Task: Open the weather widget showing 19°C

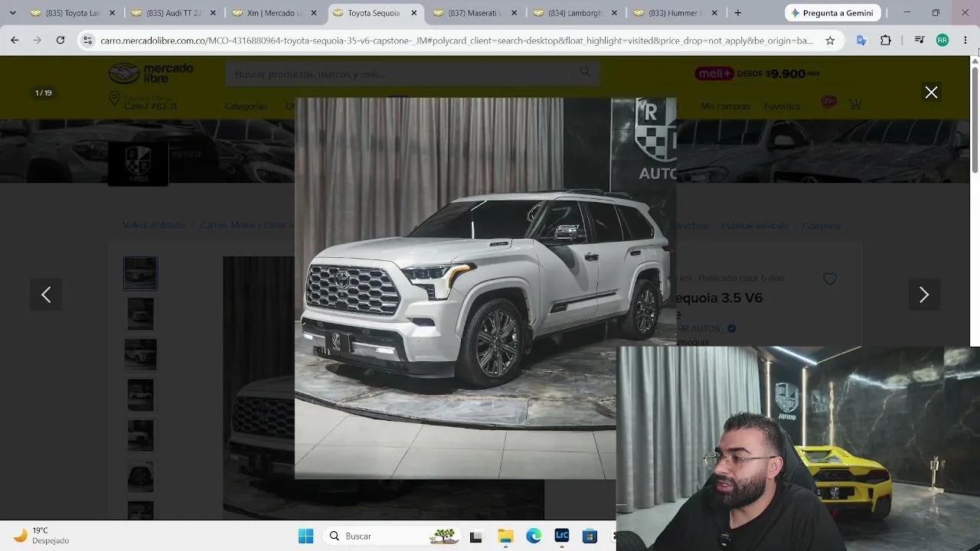Action: [42, 536]
